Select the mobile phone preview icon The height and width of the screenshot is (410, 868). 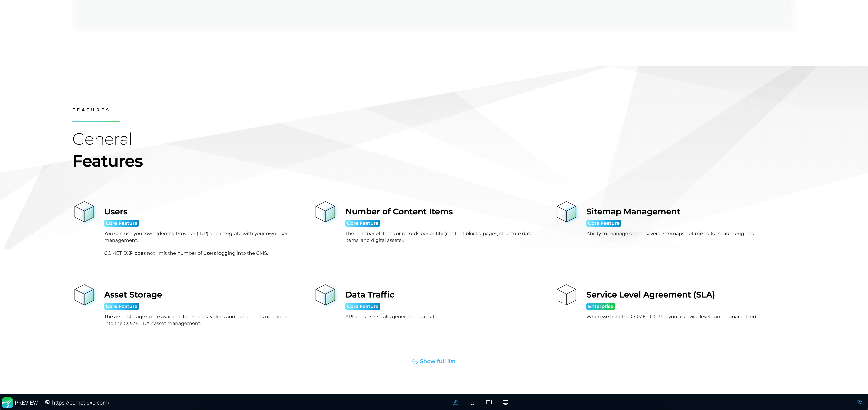[x=472, y=402]
